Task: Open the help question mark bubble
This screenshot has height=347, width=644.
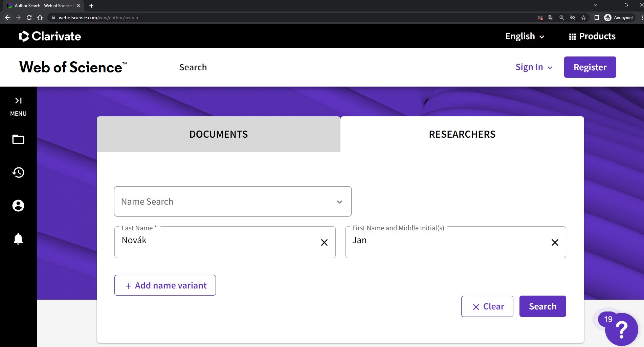Action: (621, 329)
